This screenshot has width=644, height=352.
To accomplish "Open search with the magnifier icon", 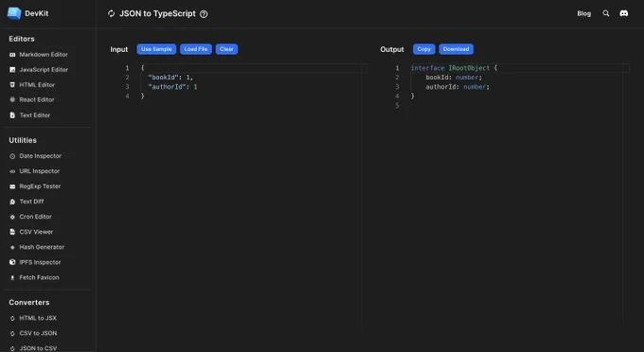I will coord(606,13).
